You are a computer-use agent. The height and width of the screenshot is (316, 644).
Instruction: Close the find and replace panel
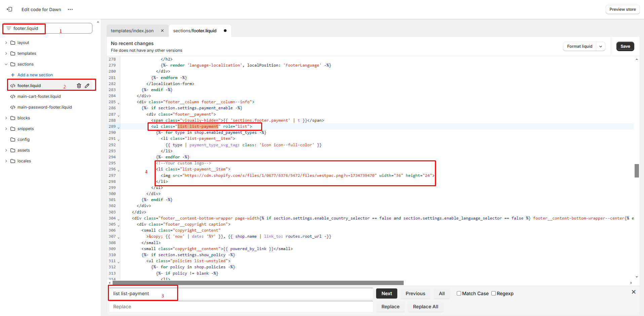[634, 292]
